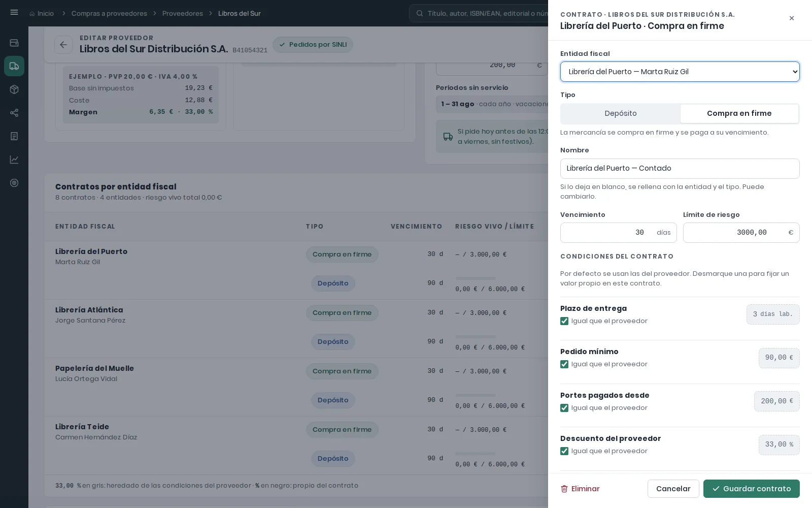The width and height of the screenshot is (812, 508).
Task: Close the contract panel with X
Action: coord(792,18)
